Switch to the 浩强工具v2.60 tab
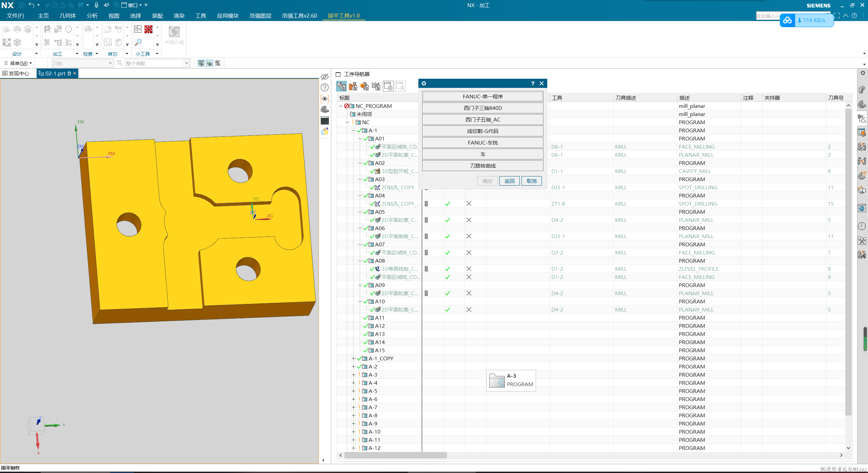This screenshot has width=868, height=473. point(299,16)
